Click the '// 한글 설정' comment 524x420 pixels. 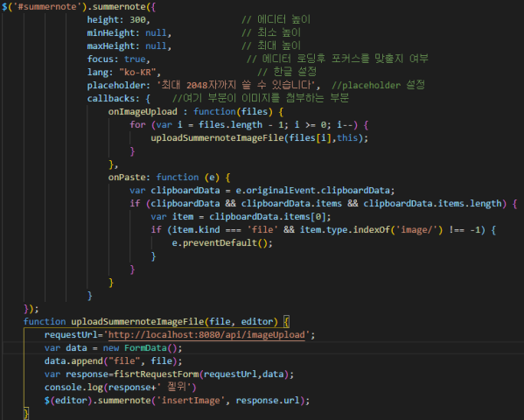coord(287,72)
